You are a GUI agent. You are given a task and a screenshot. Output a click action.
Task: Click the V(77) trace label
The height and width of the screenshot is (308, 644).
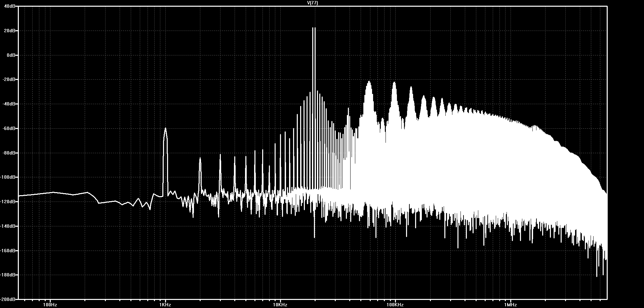[x=313, y=3]
